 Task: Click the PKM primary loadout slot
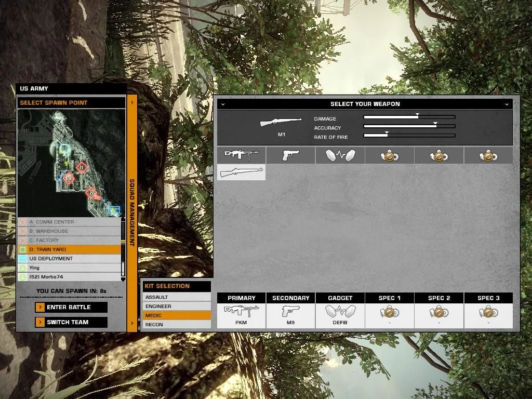pyautogui.click(x=241, y=316)
